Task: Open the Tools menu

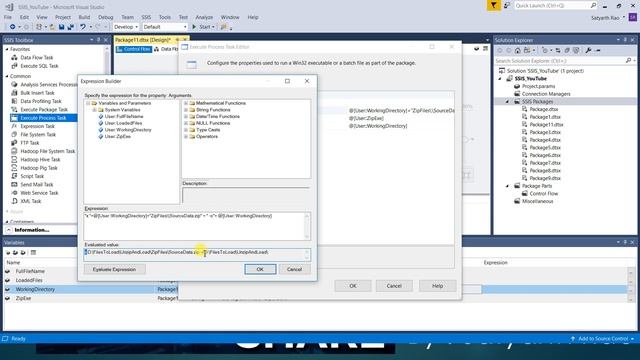Action: tap(164, 17)
